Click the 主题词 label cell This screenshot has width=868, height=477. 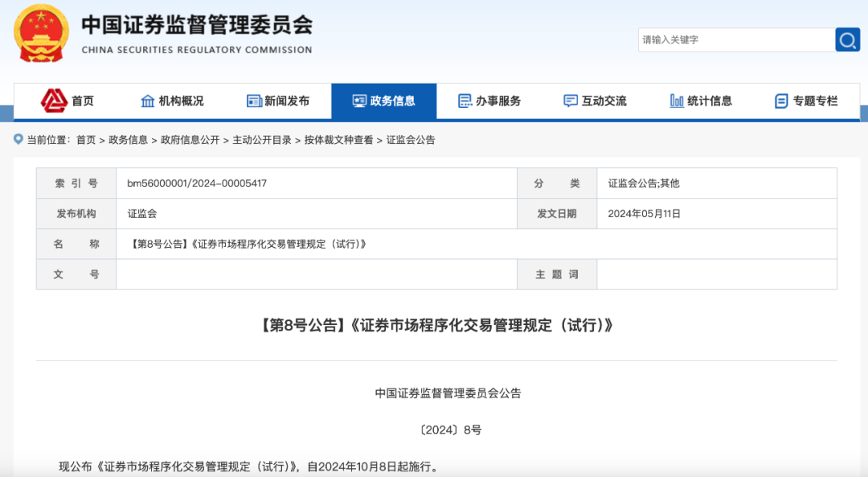point(557,274)
